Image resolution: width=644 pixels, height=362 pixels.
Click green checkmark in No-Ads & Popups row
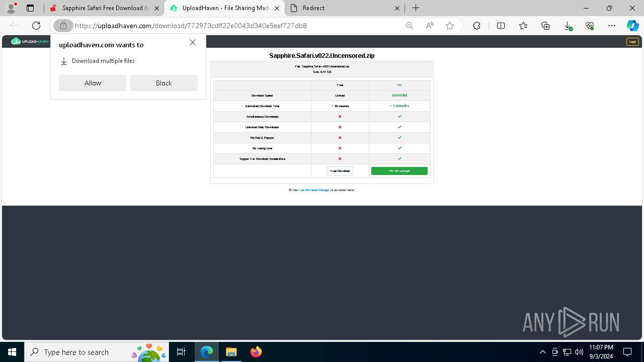point(399,138)
